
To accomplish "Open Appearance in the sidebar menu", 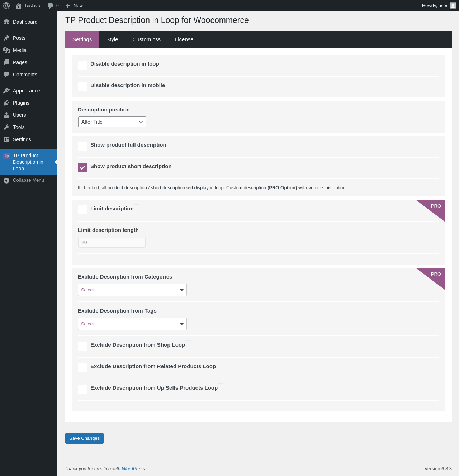I will [29, 91].
